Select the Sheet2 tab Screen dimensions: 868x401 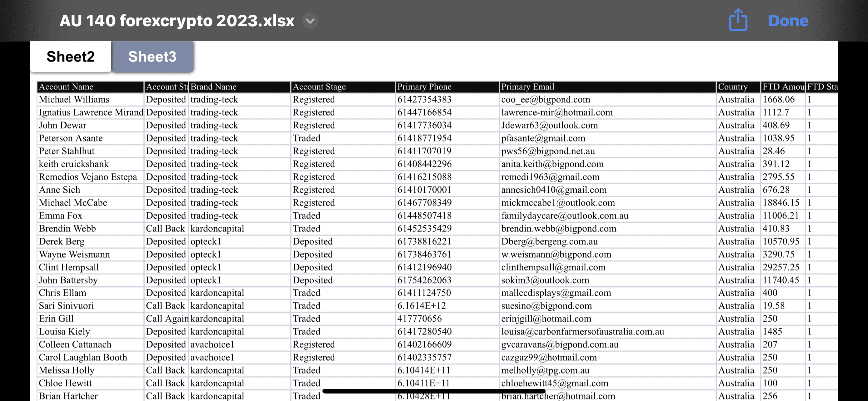tap(71, 56)
